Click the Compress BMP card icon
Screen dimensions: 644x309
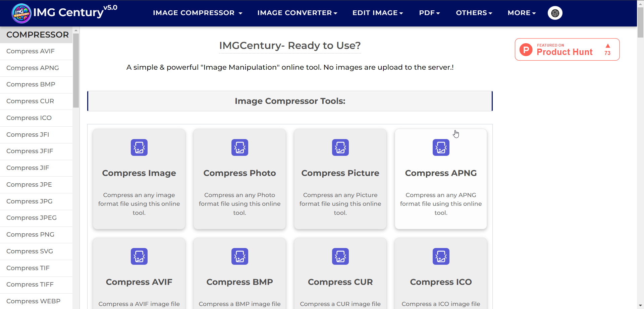240,256
